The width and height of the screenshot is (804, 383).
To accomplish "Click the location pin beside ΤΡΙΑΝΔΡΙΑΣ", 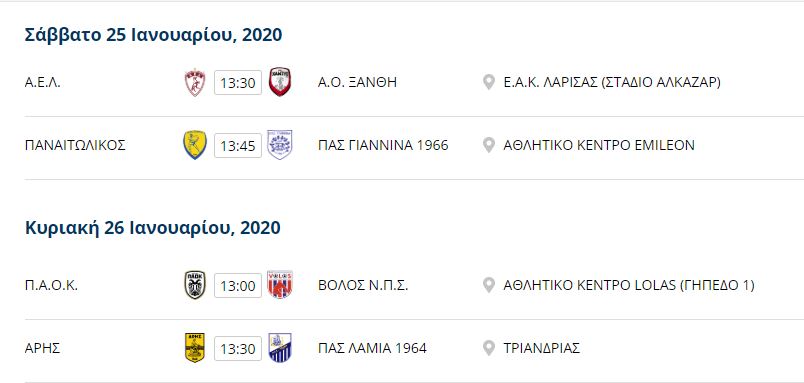I will click(x=489, y=348).
